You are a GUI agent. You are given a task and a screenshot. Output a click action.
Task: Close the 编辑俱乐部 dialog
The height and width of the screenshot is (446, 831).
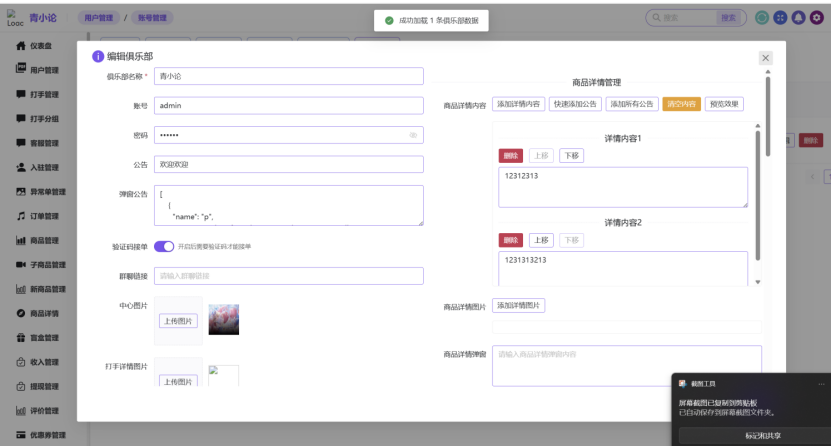pyautogui.click(x=765, y=58)
